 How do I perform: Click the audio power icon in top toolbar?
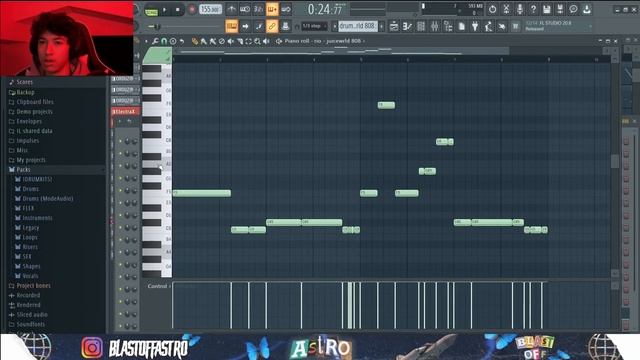click(493, 9)
